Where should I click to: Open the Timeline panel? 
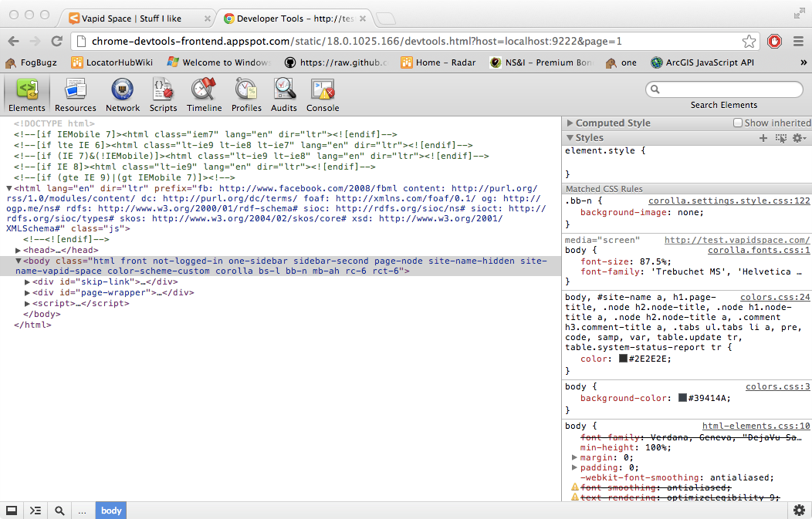click(x=204, y=95)
